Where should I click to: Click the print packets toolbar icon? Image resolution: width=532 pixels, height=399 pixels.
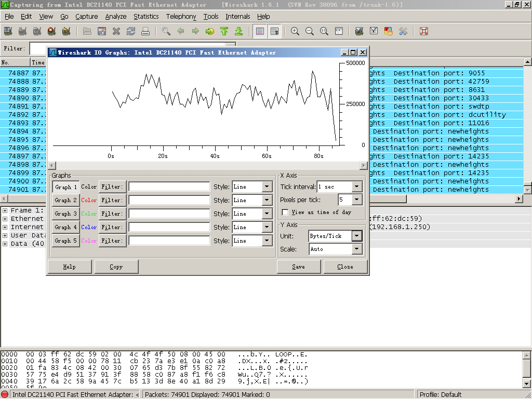pyautogui.click(x=145, y=31)
